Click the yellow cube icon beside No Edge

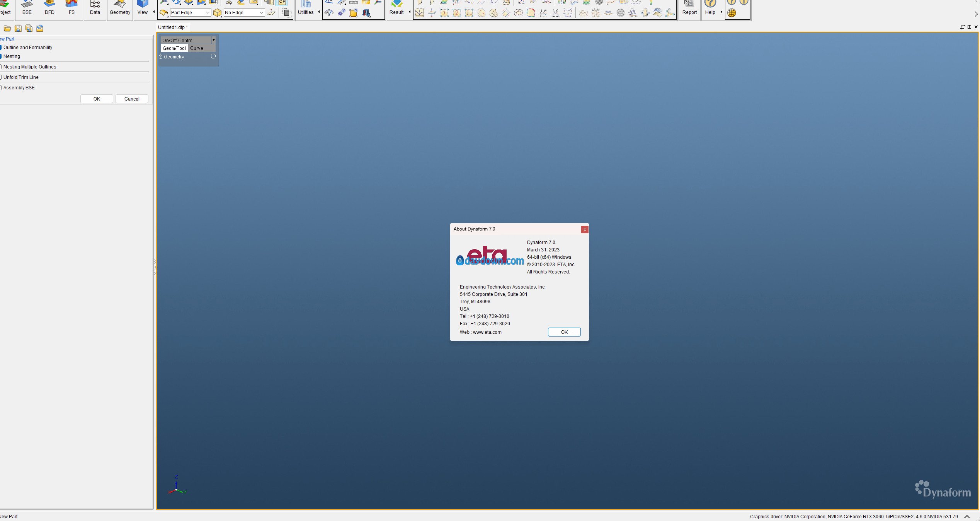coord(218,13)
